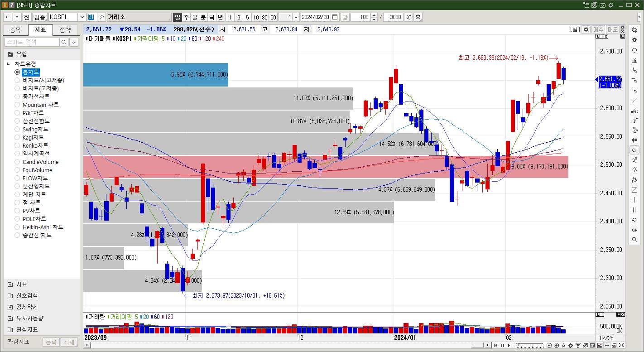Select the candlestick pattern tool icon
Screen dimensions: 644x352
click(634, 140)
